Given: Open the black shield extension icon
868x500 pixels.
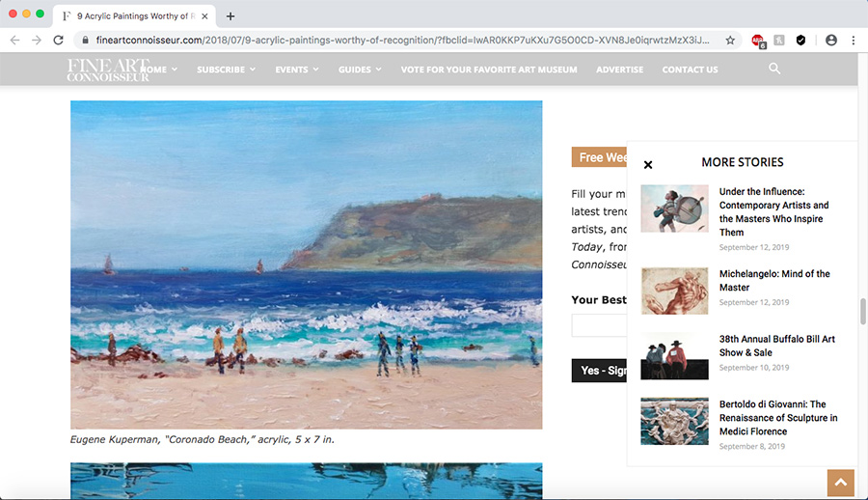Looking at the screenshot, I should coord(800,40).
